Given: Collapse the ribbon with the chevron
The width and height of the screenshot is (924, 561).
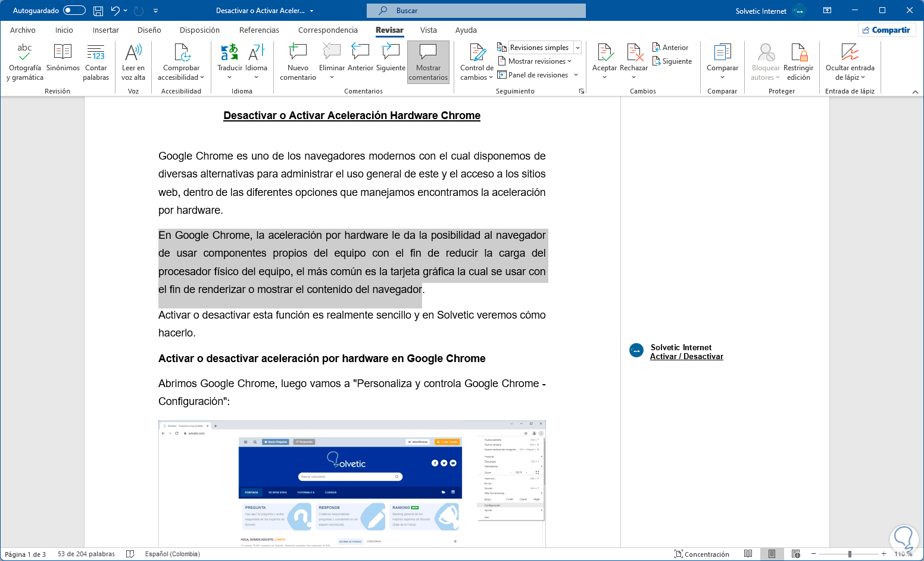Looking at the screenshot, I should tap(915, 92).
